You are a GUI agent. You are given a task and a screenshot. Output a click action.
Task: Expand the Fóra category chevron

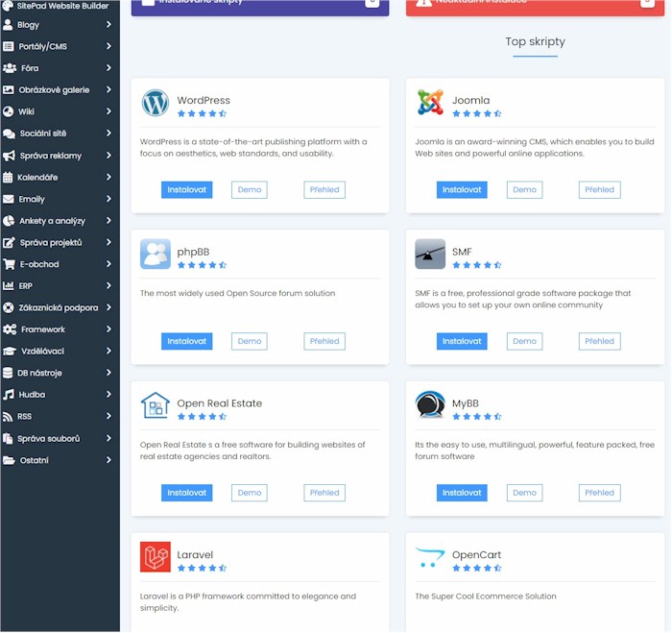tap(108, 68)
